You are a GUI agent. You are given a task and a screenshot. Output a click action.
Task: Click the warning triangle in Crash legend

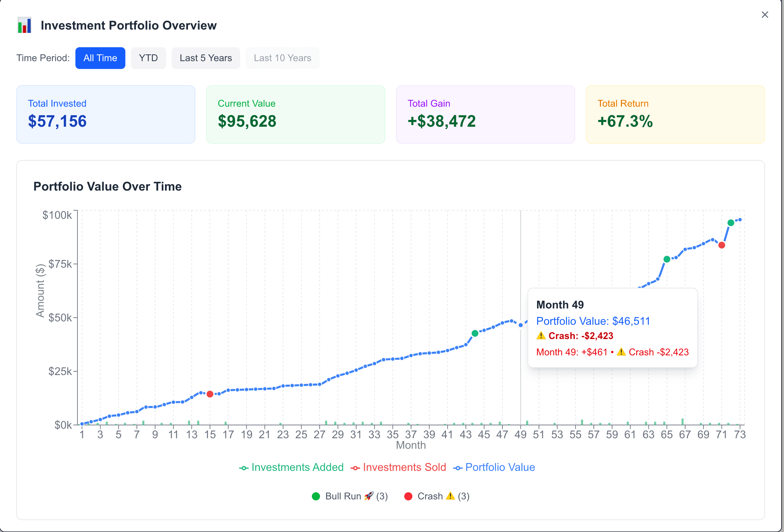point(451,496)
